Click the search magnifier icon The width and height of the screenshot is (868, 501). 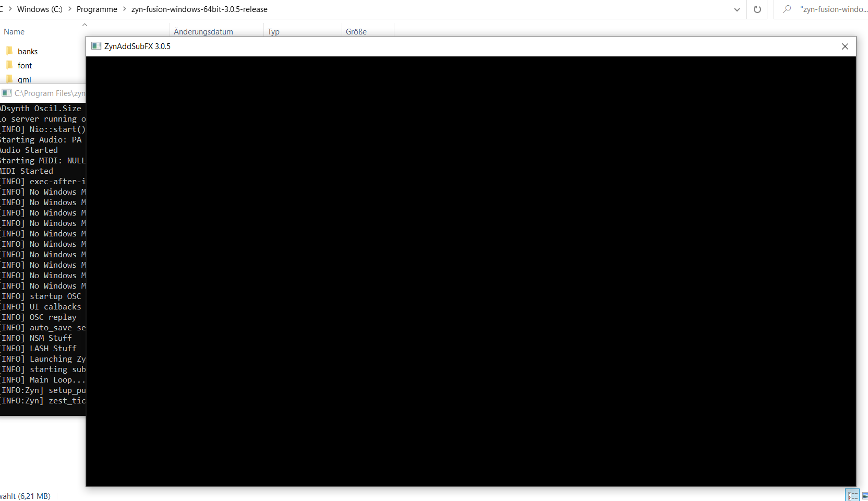click(787, 9)
